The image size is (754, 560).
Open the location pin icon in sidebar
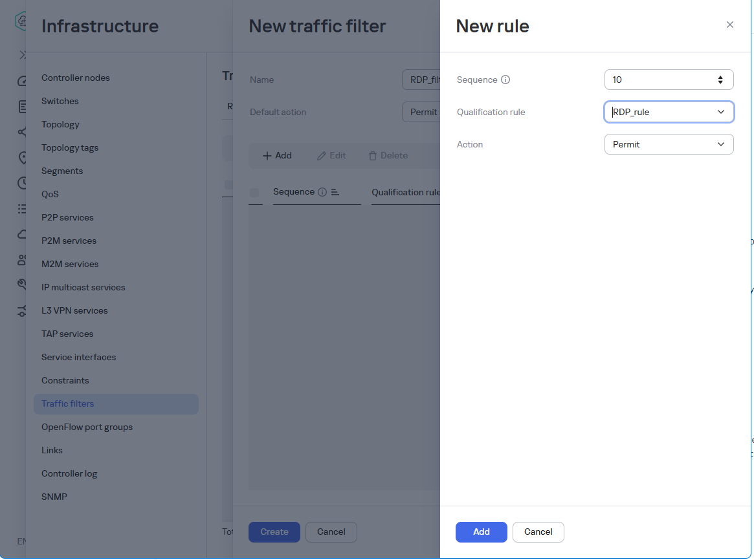click(22, 158)
